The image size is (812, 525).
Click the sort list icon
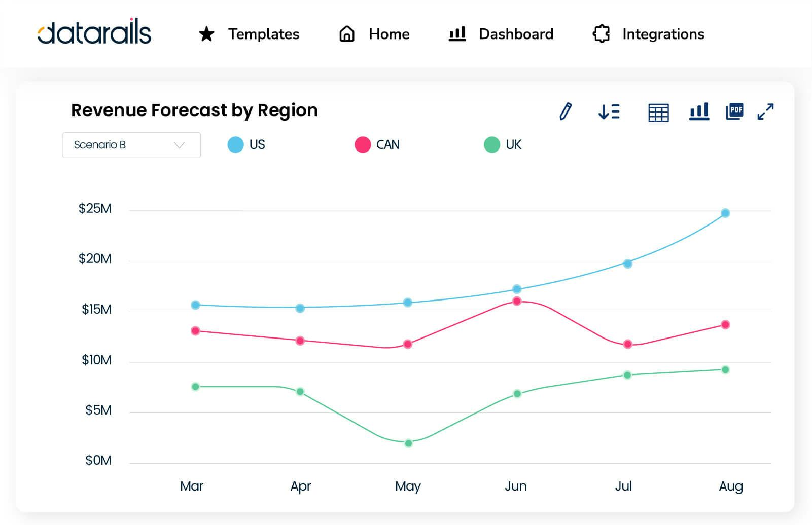pos(609,112)
